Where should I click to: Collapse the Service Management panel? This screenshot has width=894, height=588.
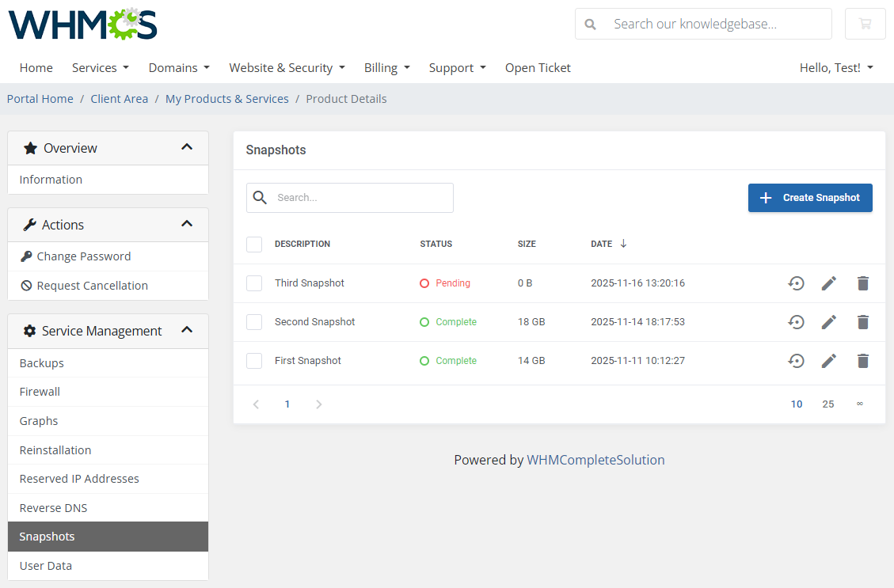pos(187,331)
